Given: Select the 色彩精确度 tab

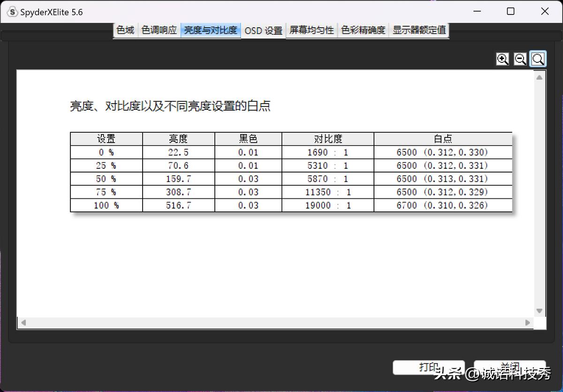Looking at the screenshot, I should 363,30.
